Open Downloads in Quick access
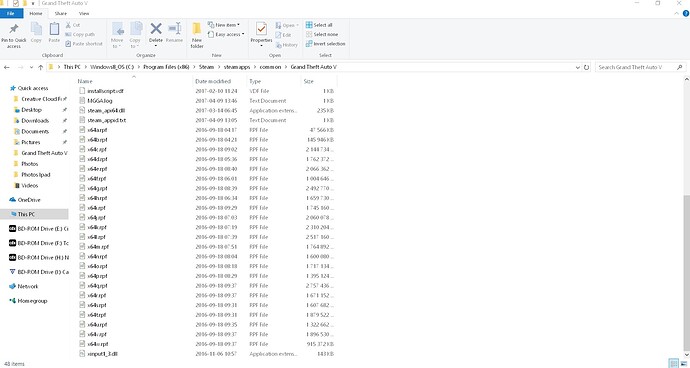The image size is (690, 368). (x=35, y=121)
